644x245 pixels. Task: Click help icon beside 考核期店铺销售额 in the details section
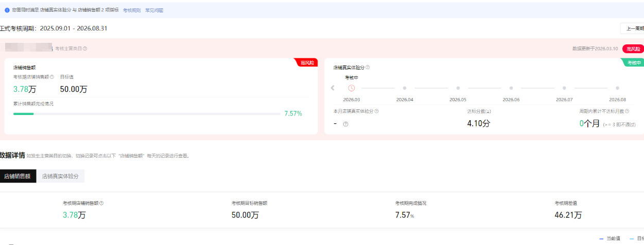(101, 203)
